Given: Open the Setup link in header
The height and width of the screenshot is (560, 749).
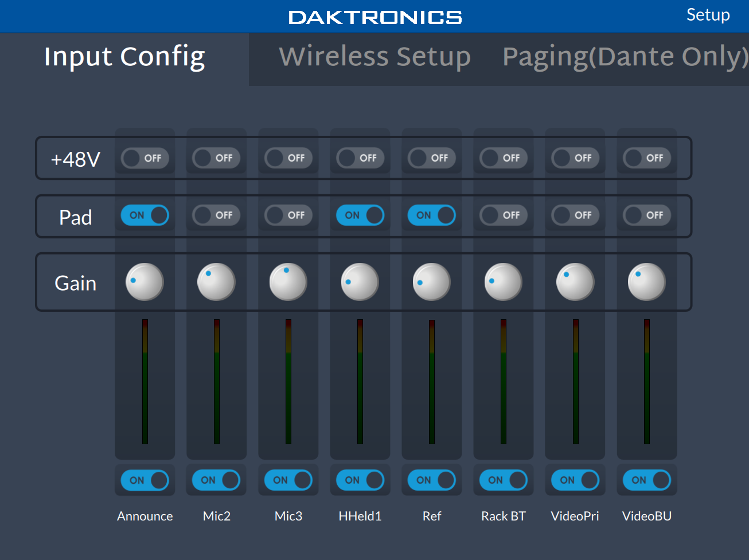Looking at the screenshot, I should tap(708, 15).
